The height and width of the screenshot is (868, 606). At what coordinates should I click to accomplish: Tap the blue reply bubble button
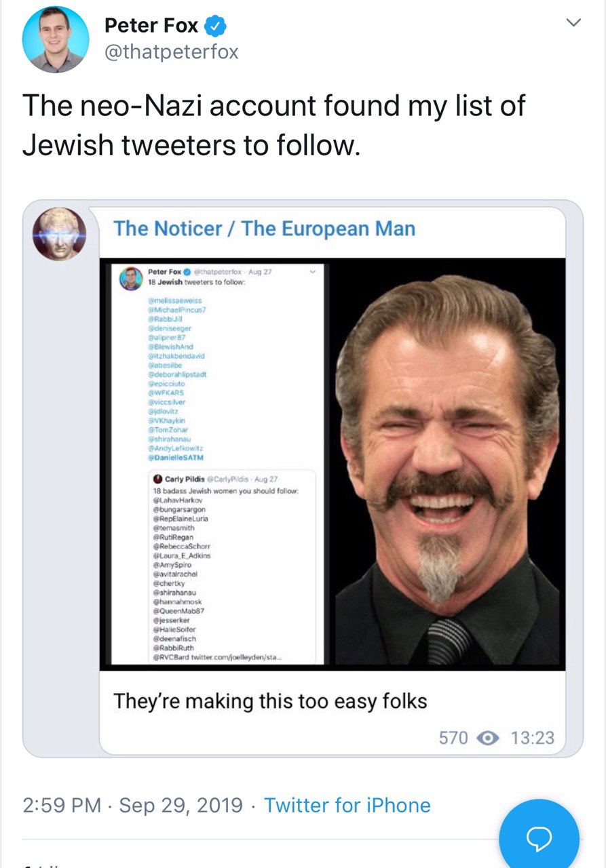539,837
